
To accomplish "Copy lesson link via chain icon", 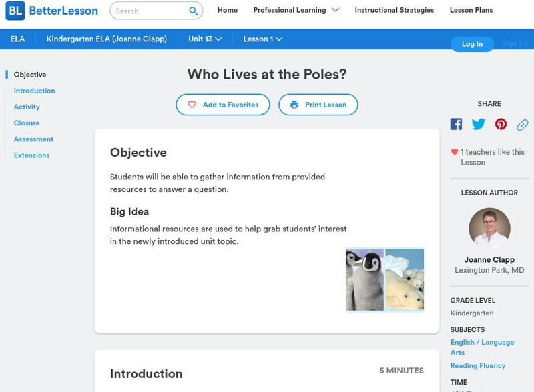I will (523, 125).
